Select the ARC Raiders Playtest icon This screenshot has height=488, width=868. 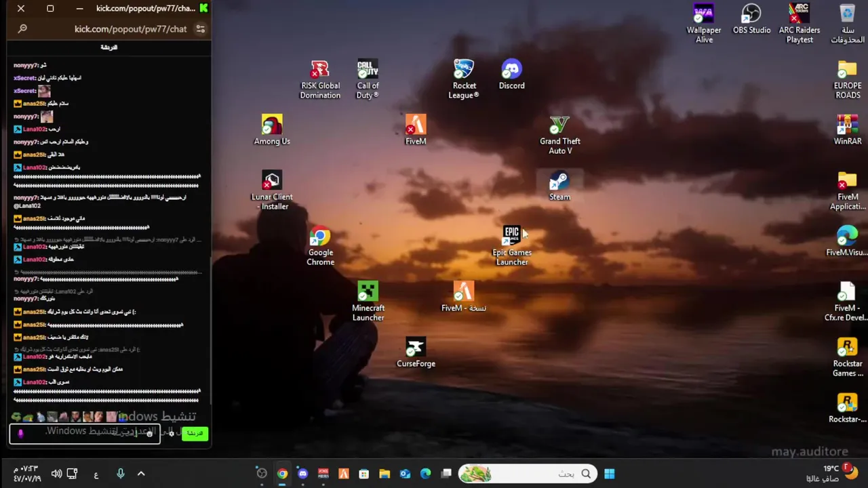(800, 24)
